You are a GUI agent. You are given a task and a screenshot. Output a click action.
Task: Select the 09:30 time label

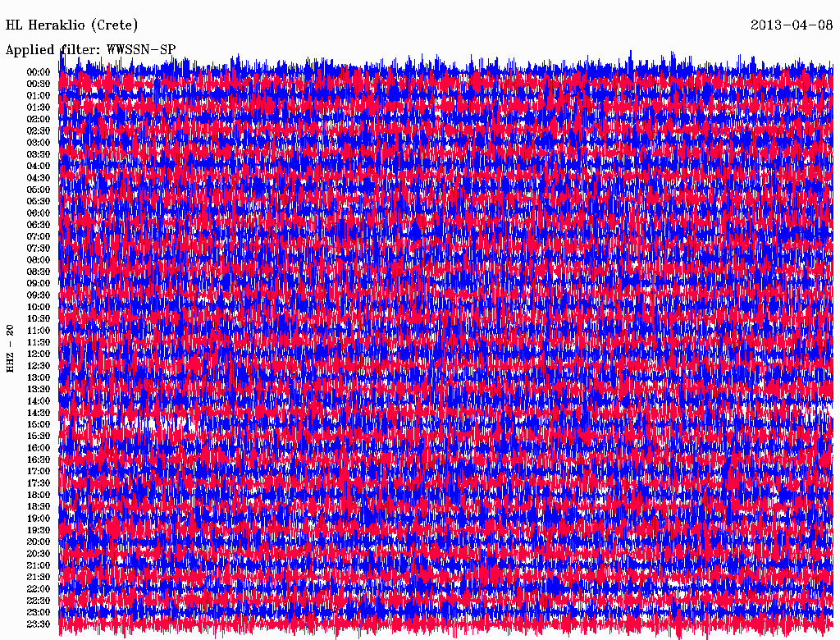click(x=38, y=295)
